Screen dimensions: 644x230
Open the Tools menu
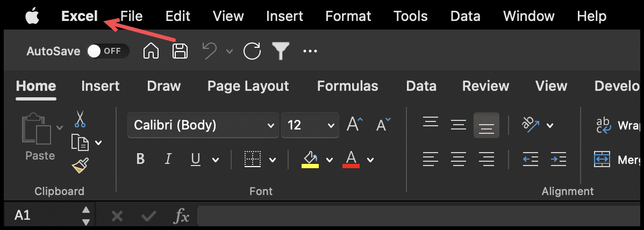click(411, 17)
